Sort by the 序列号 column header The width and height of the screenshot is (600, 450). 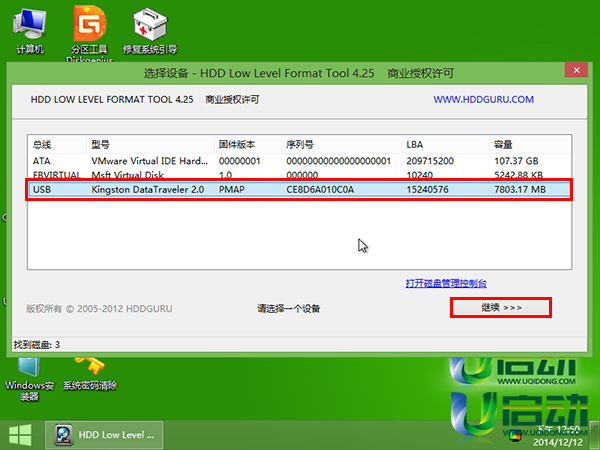[x=341, y=145]
